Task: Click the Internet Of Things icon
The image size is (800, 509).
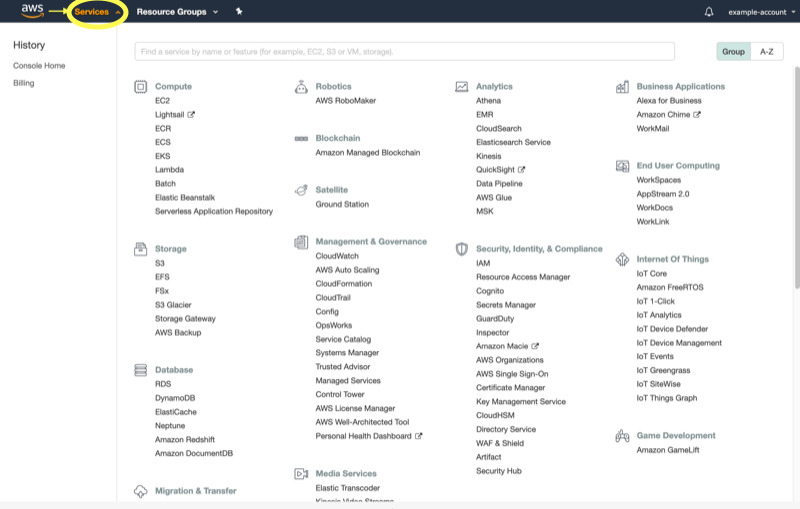Action: click(x=622, y=260)
